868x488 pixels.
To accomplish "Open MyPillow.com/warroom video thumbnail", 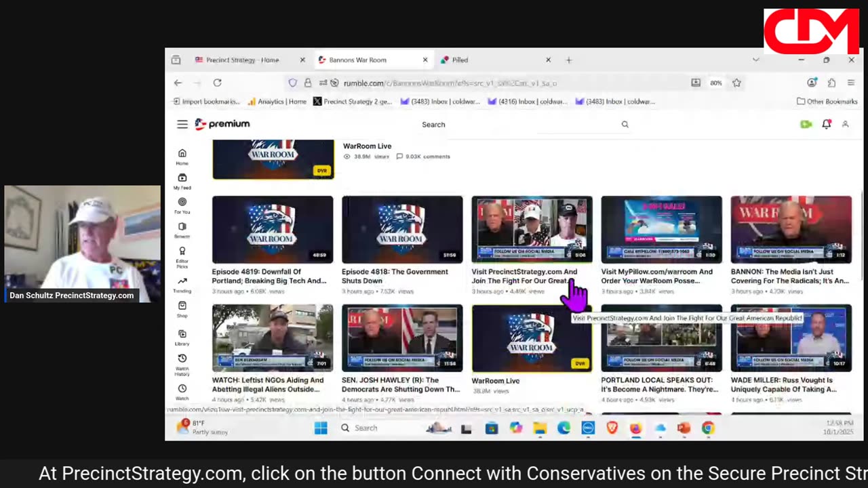I will point(661,229).
